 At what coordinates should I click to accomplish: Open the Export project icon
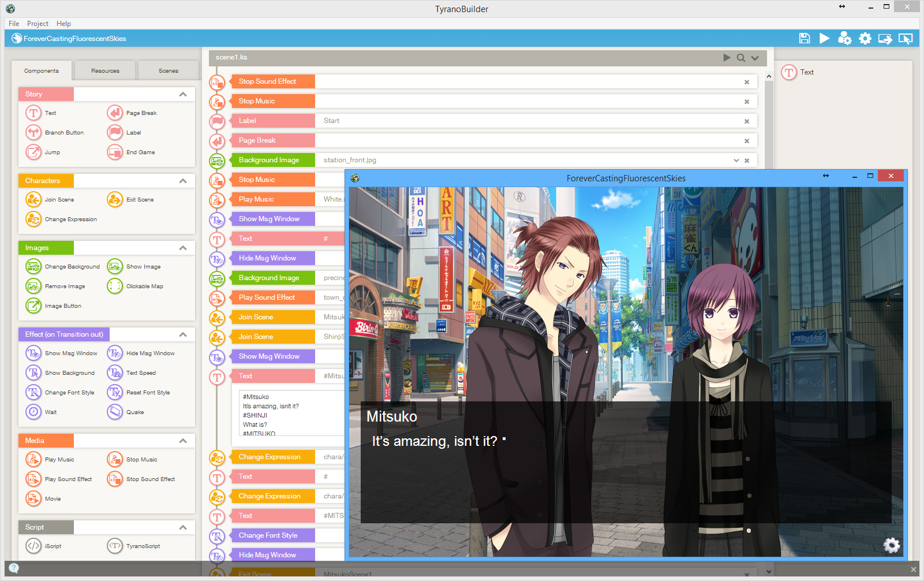click(x=885, y=38)
